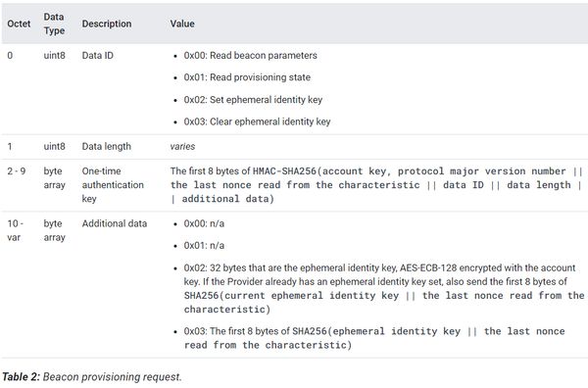
Task: Click the '0x00: n/a' additional data bullet
Action: click(x=204, y=223)
